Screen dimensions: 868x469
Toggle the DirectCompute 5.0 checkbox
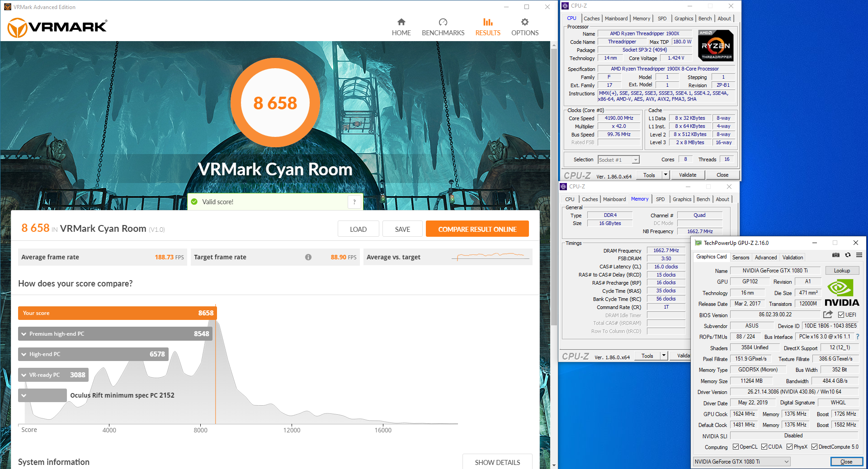pos(814,447)
